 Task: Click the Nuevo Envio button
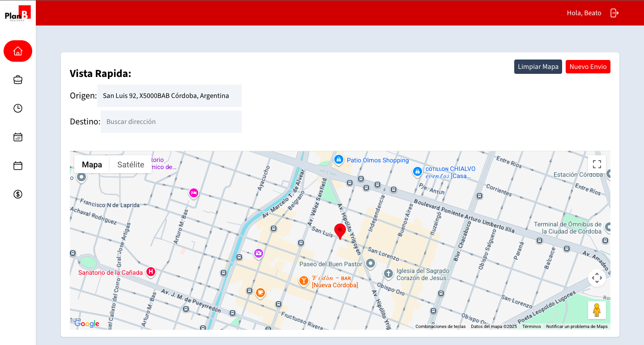(x=588, y=66)
